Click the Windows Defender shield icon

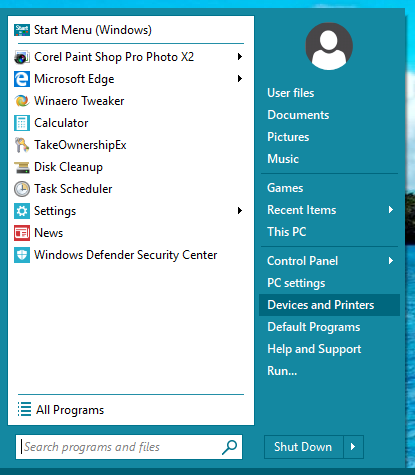[x=22, y=255]
